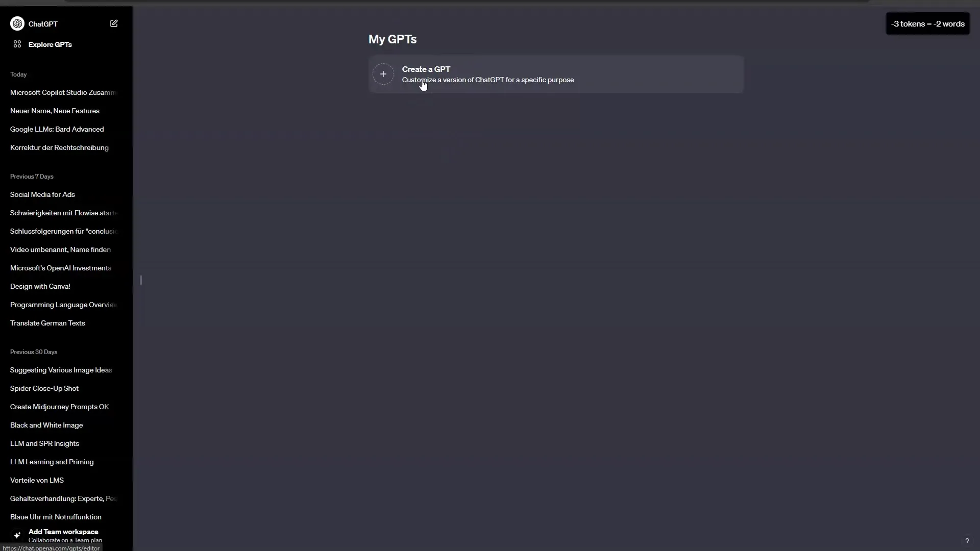Click the new chat compose icon
The width and height of the screenshot is (980, 551).
(x=114, y=23)
